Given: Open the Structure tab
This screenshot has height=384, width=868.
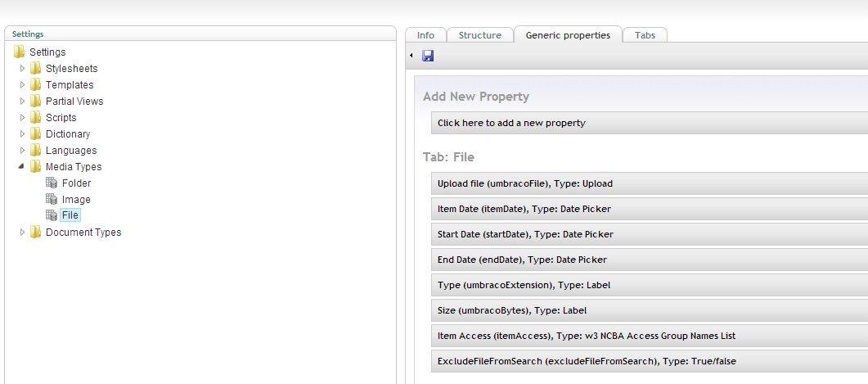Looking at the screenshot, I should click(480, 35).
